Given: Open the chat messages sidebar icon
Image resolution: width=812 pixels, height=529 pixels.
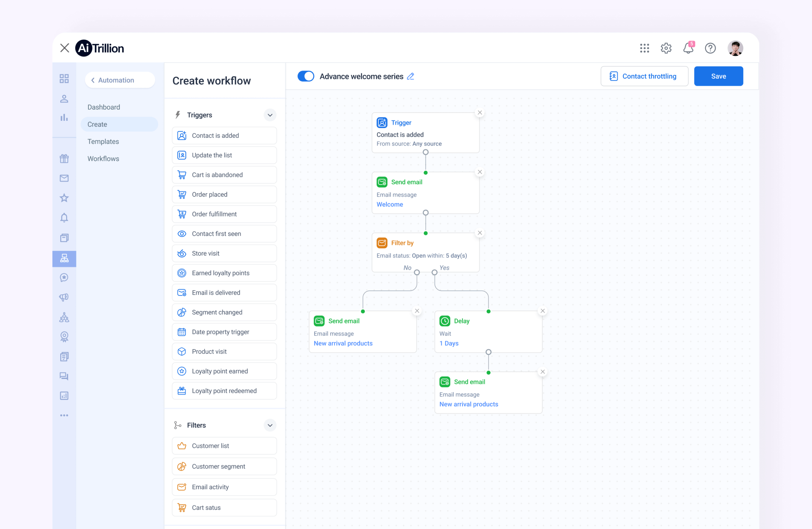Looking at the screenshot, I should click(x=64, y=376).
